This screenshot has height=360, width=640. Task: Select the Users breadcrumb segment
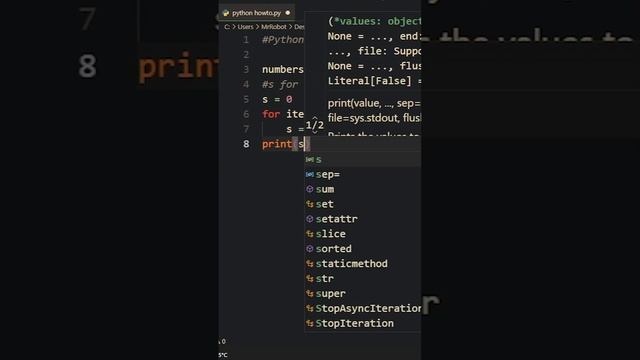245,27
